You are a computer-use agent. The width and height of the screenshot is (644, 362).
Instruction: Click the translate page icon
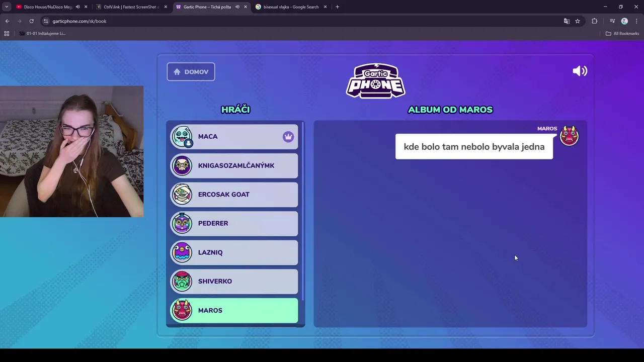click(567, 21)
